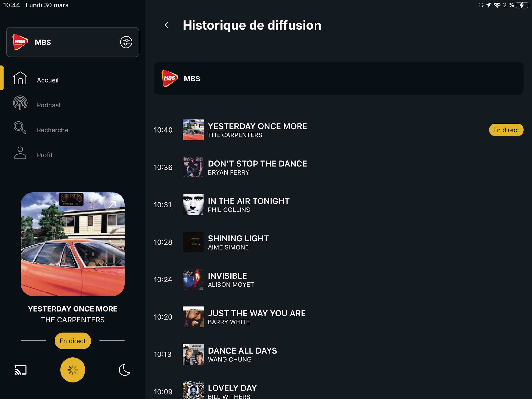Select Lovely Day album thumbnail
Image resolution: width=532 pixels, height=399 pixels.
pyautogui.click(x=193, y=390)
